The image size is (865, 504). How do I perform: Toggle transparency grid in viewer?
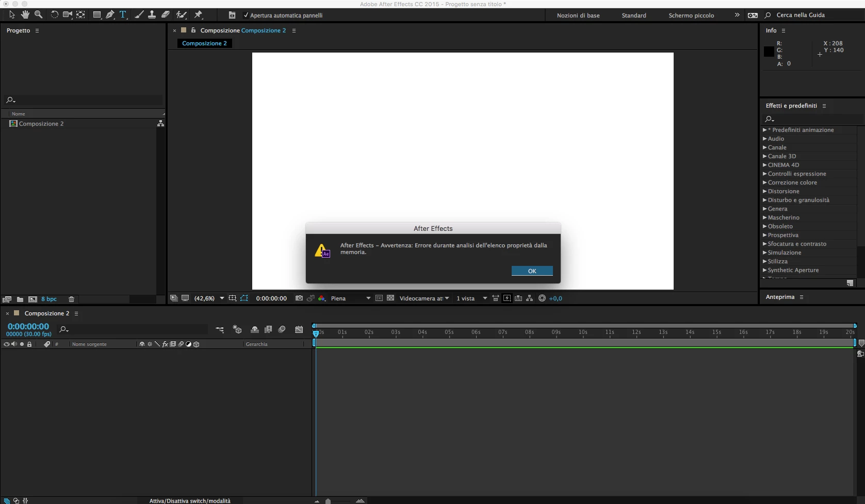pyautogui.click(x=390, y=298)
